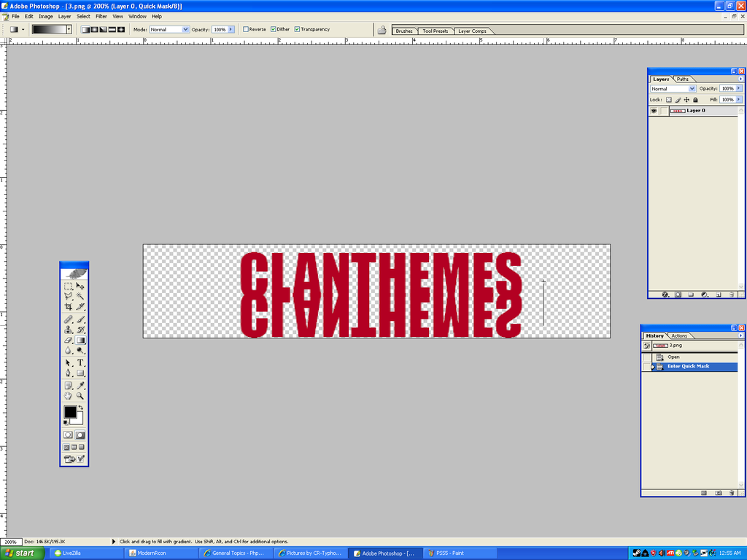The width and height of the screenshot is (747, 560).
Task: Select the Healing Brush tool
Action: coord(68,319)
